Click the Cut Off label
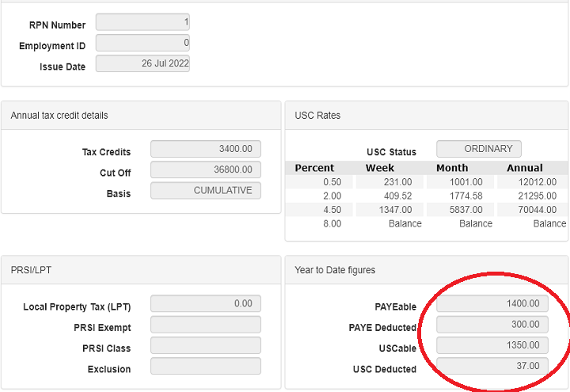The height and width of the screenshot is (392, 570). coord(116,173)
